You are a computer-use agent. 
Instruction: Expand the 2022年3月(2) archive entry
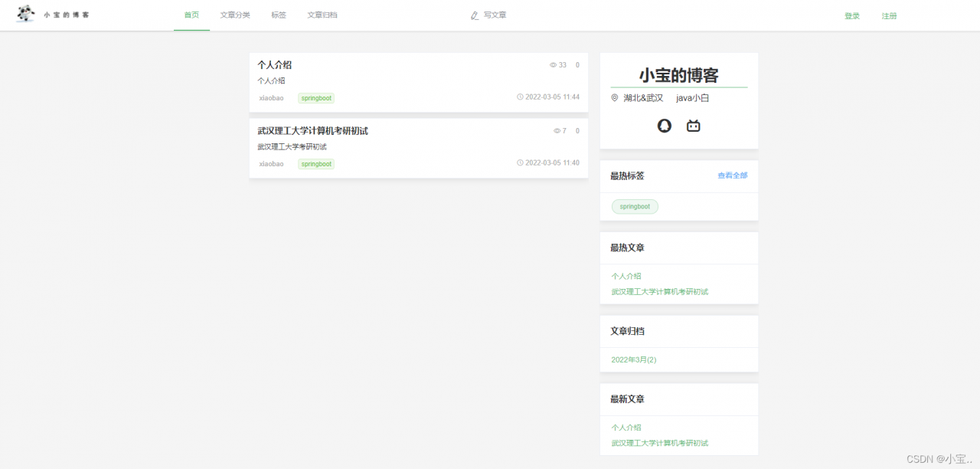click(633, 359)
